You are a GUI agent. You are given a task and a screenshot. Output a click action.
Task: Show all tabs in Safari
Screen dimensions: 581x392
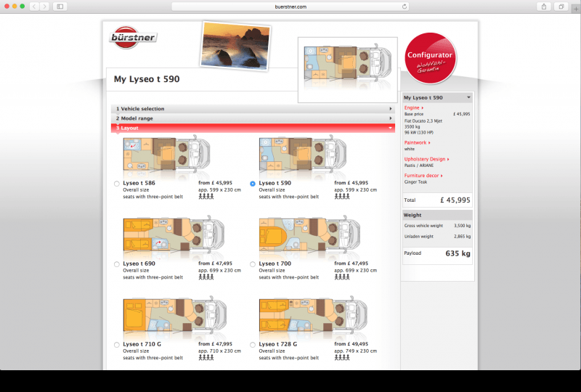click(561, 7)
